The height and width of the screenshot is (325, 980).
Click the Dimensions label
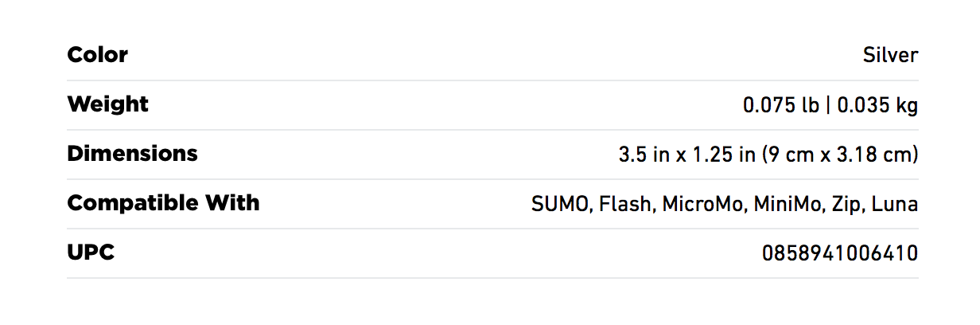click(x=133, y=154)
